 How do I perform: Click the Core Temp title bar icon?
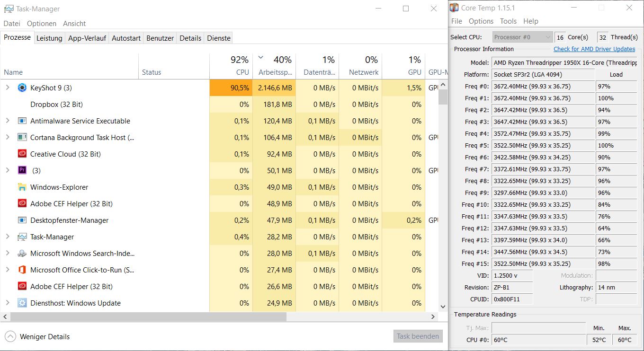454,8
